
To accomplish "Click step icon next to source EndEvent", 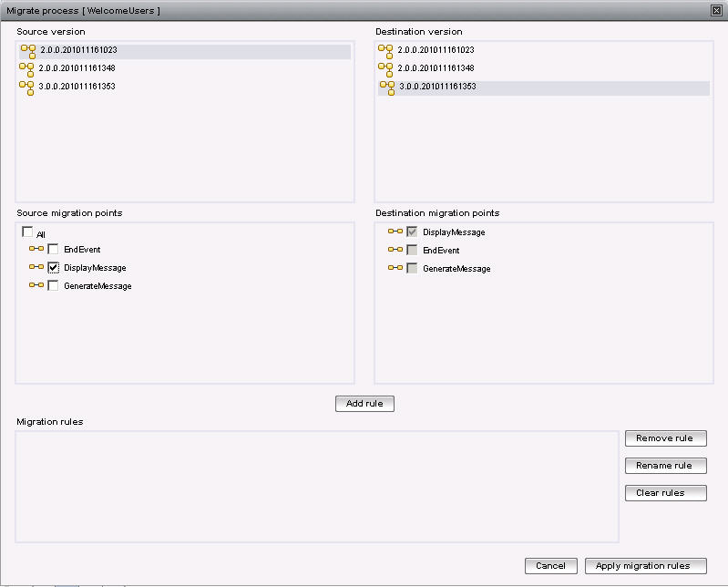I will pyautogui.click(x=36, y=249).
